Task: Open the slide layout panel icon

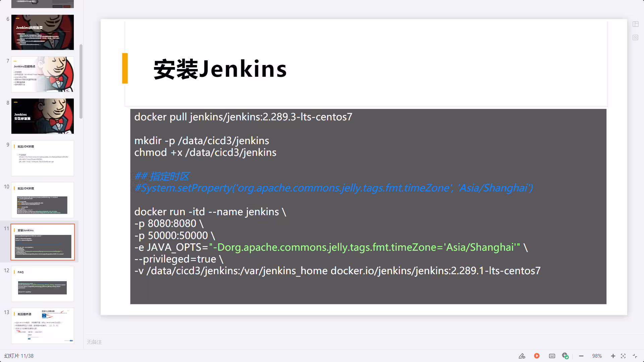Action: 635,24
